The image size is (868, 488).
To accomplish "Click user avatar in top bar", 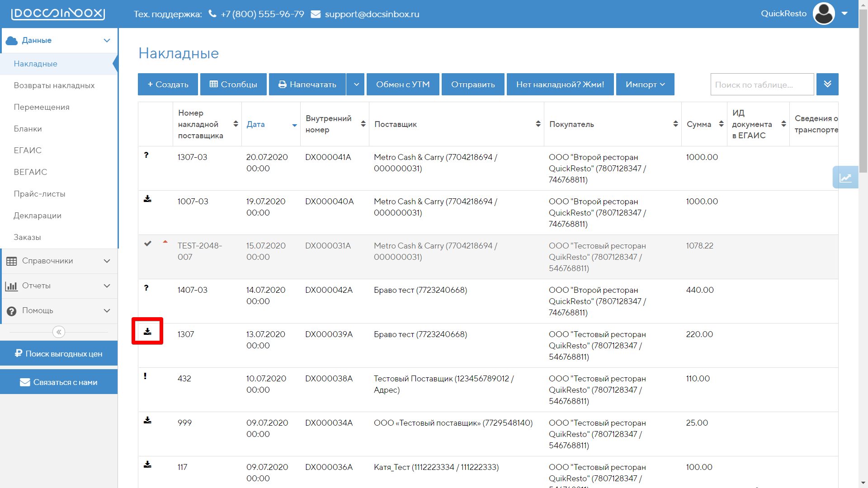I will (x=823, y=14).
